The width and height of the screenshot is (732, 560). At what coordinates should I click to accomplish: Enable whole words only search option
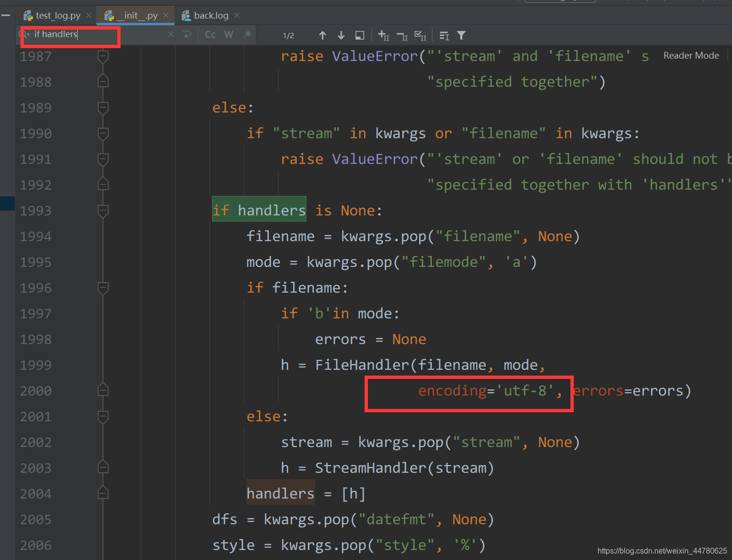[x=228, y=34]
